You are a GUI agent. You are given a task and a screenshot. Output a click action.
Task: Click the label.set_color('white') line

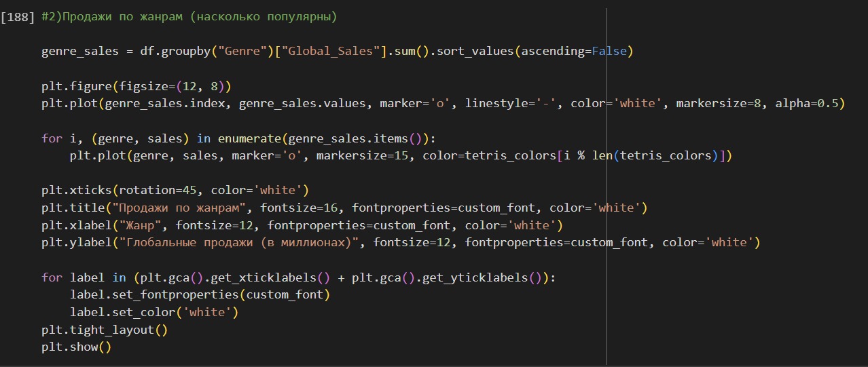154,312
